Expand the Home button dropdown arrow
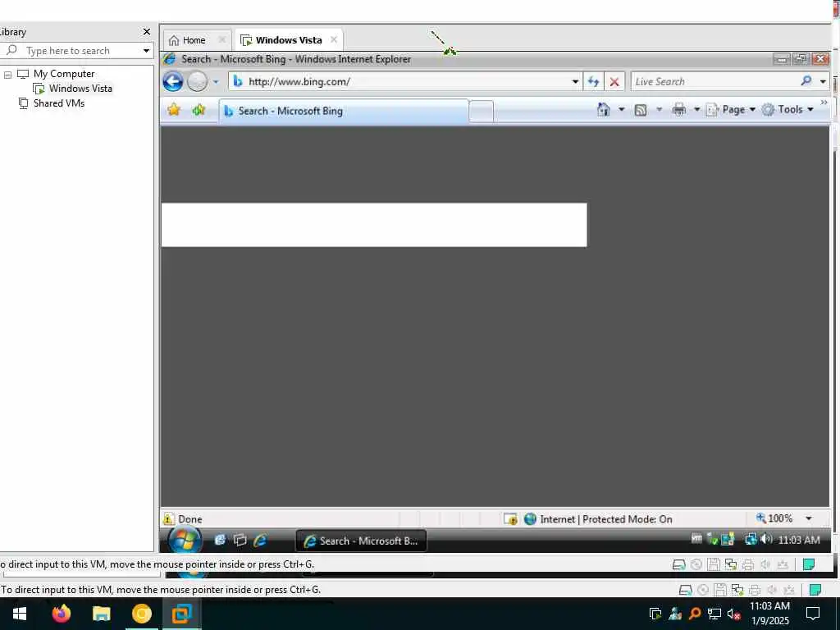 click(622, 109)
